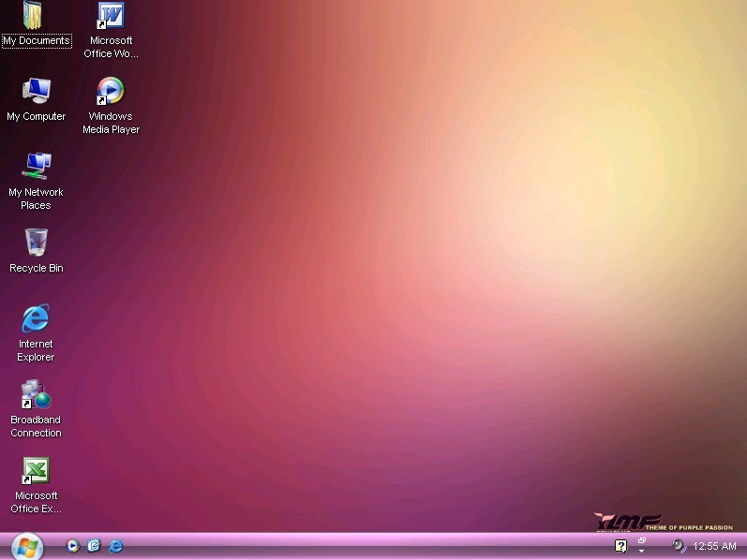Click the My Documents icon label text
Image resolution: width=747 pixels, height=560 pixels.
[37, 41]
